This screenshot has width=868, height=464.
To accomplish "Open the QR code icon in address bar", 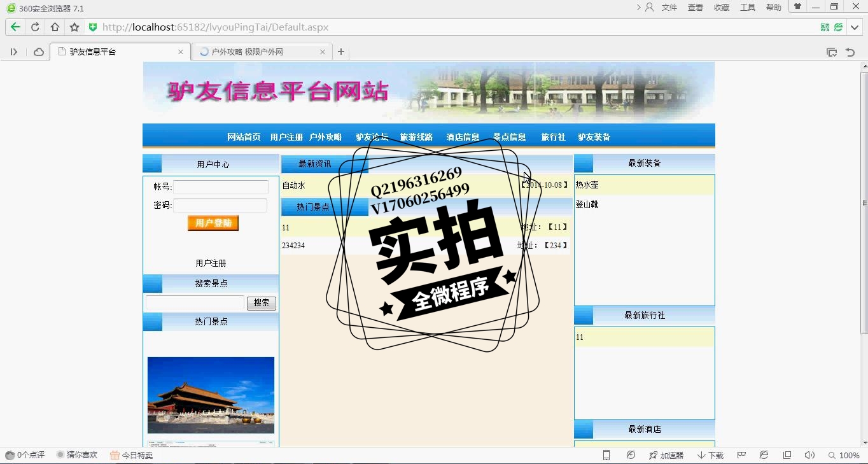I will click(825, 27).
